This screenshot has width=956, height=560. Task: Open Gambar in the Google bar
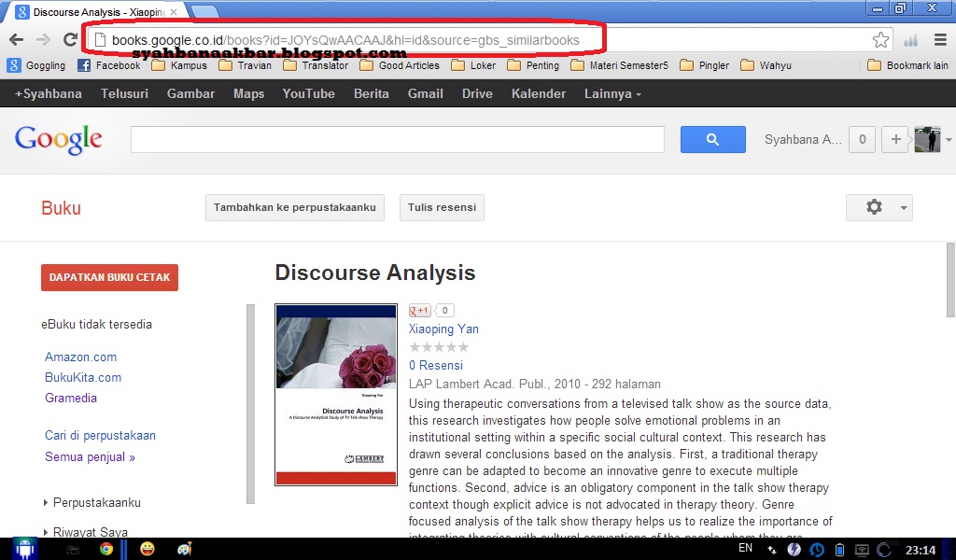click(190, 94)
